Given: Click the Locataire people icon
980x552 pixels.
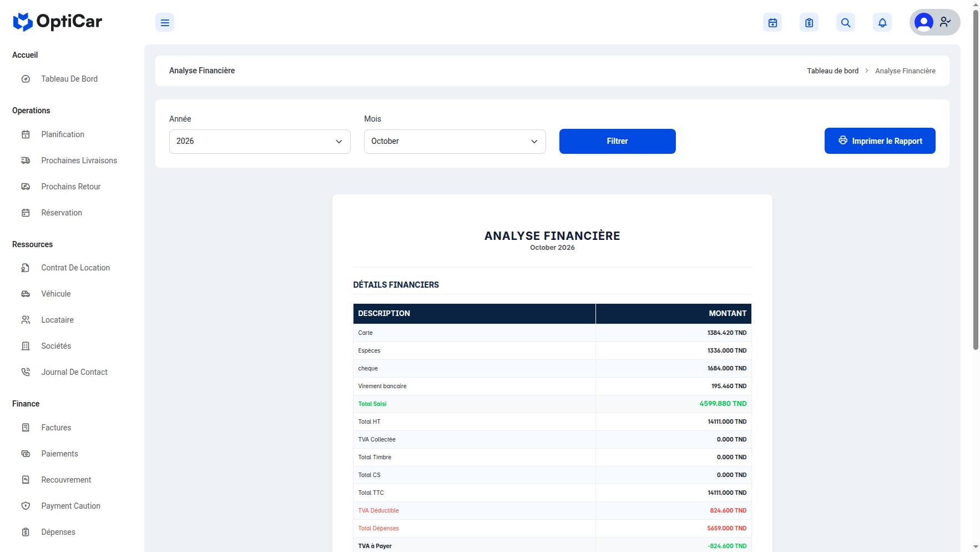Looking at the screenshot, I should [x=26, y=320].
